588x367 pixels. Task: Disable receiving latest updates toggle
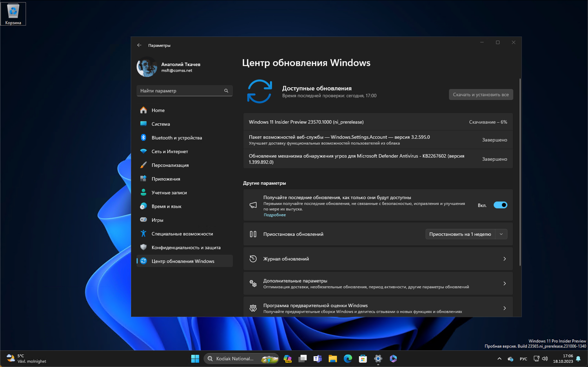pos(500,205)
